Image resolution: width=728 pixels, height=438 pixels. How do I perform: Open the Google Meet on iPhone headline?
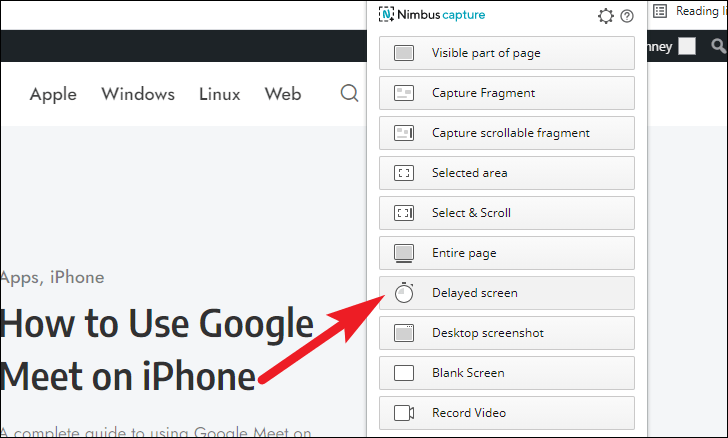157,350
